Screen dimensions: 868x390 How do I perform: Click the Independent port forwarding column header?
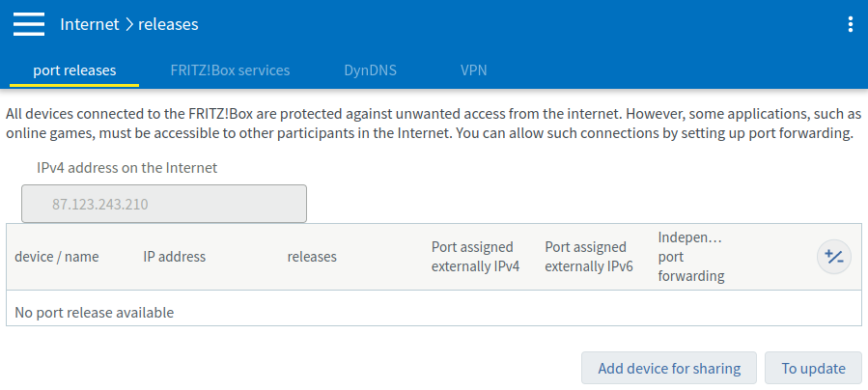691,257
